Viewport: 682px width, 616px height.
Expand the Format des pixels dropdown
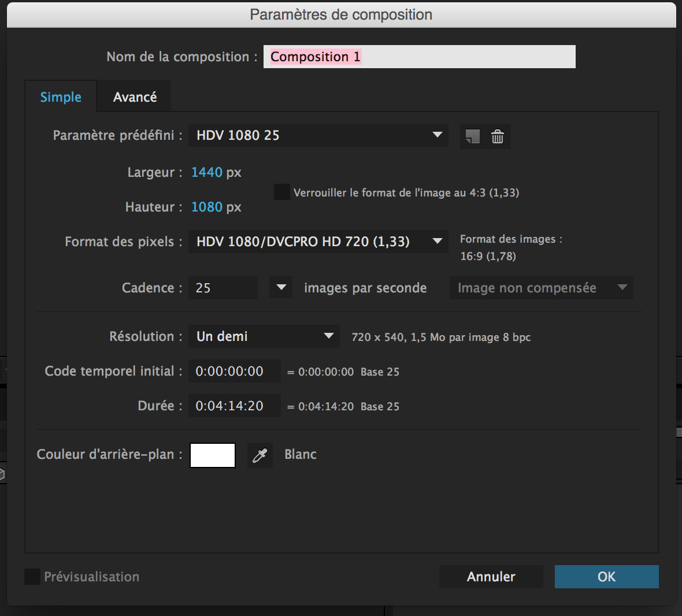(x=318, y=242)
